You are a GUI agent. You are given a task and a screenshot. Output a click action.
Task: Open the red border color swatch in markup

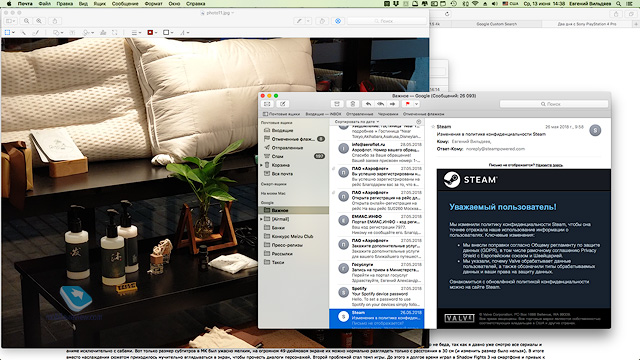click(x=150, y=32)
